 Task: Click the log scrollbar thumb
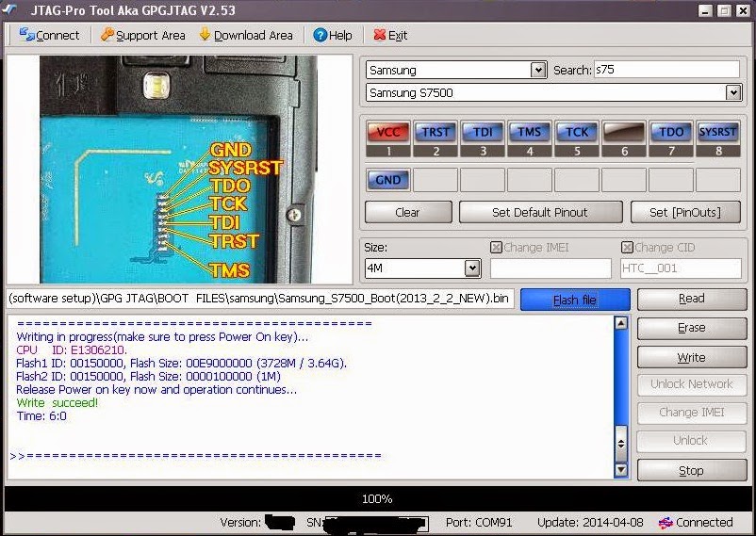coord(621,444)
